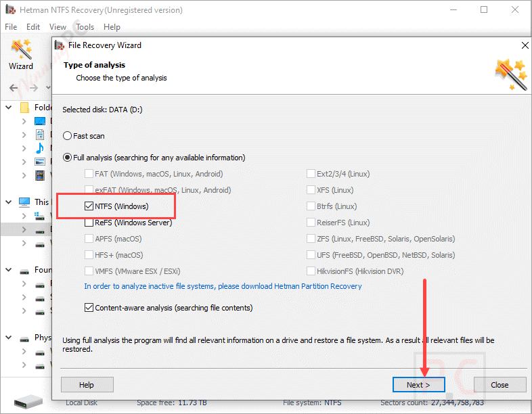Click the 'Selected disk: DATA (D:)' label
This screenshot has height=414, width=532.
pyautogui.click(x=102, y=110)
